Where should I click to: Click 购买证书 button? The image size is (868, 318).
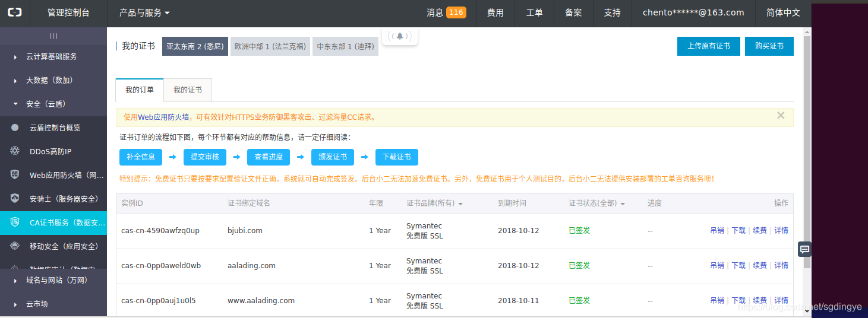[769, 46]
